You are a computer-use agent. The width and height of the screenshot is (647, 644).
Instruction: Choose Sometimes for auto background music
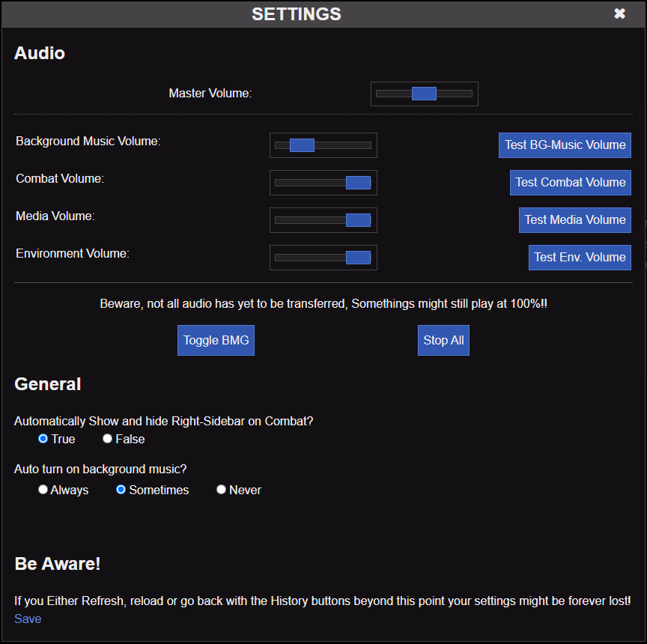point(121,490)
